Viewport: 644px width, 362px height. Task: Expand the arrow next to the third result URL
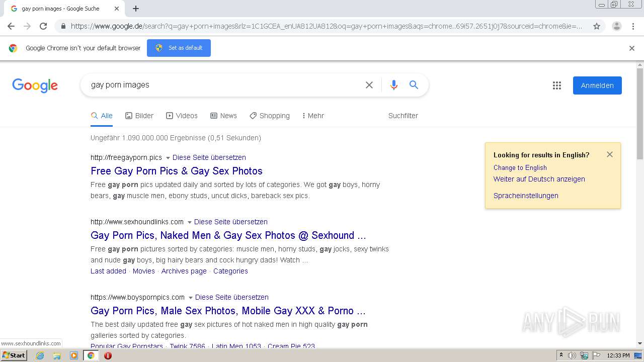point(191,298)
